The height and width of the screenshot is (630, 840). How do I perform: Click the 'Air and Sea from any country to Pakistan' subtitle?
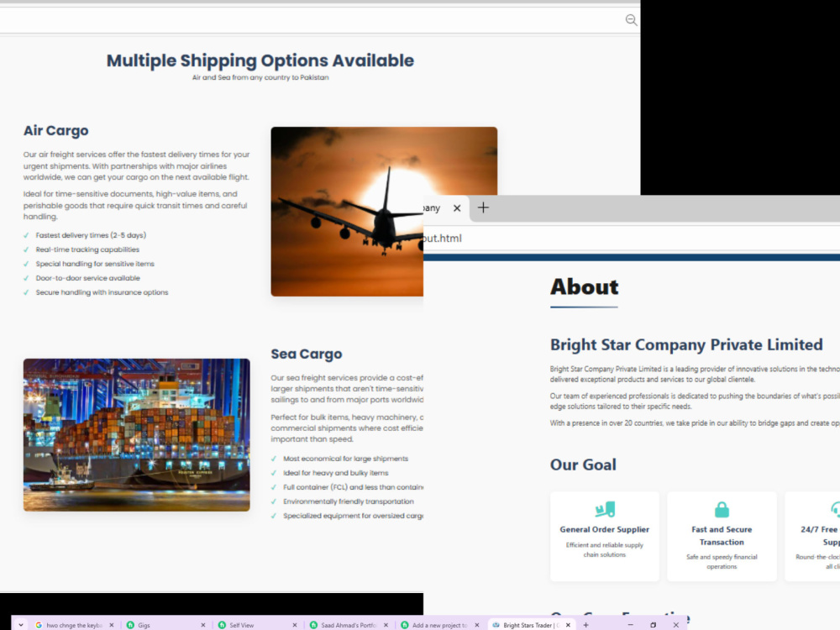tap(260, 77)
